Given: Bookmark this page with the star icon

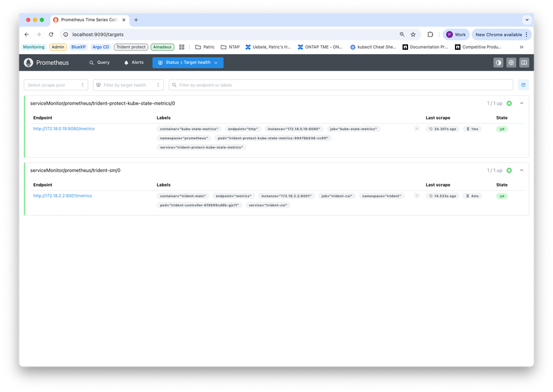Looking at the screenshot, I should pyautogui.click(x=414, y=34).
